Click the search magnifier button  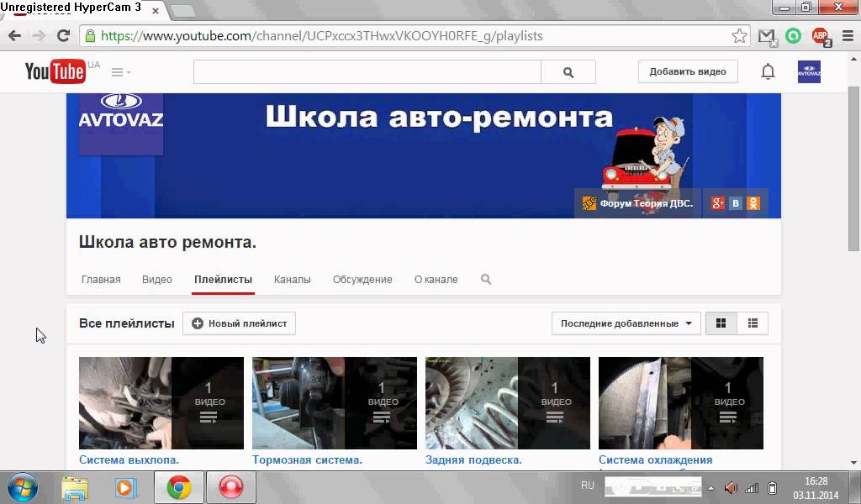pos(568,72)
